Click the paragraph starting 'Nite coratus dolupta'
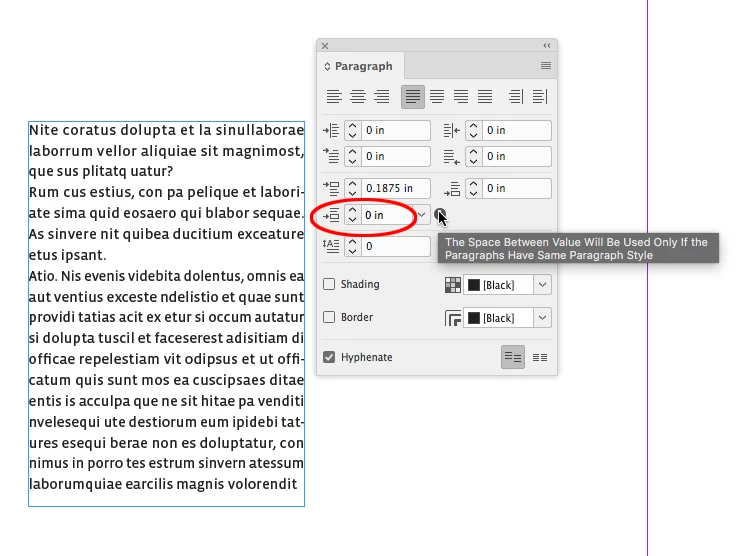The image size is (739, 556). point(166,150)
